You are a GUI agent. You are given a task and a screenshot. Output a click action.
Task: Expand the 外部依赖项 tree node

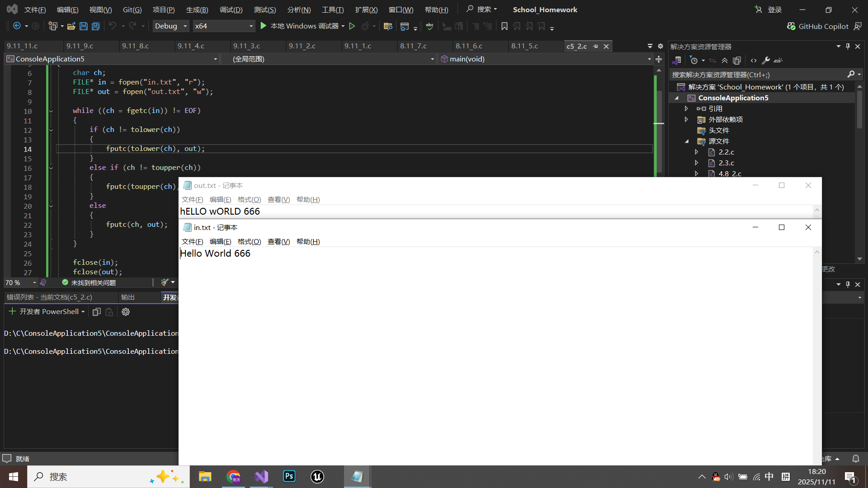tap(686, 119)
